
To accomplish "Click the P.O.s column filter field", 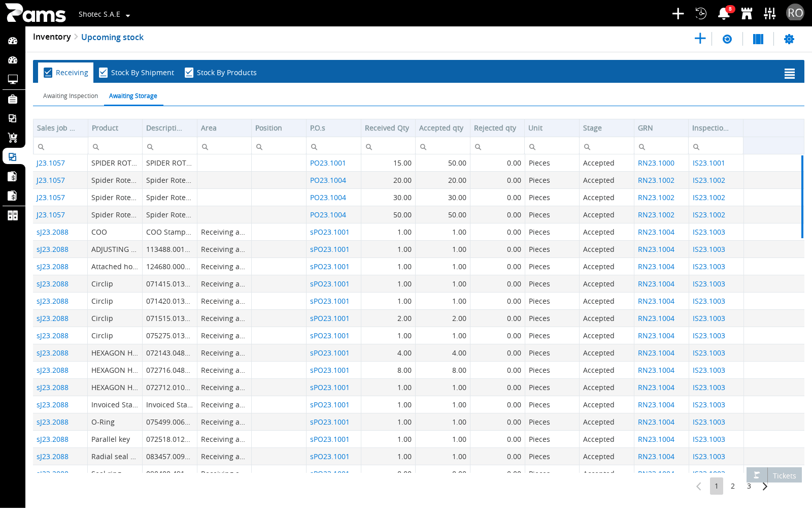I will click(x=333, y=147).
